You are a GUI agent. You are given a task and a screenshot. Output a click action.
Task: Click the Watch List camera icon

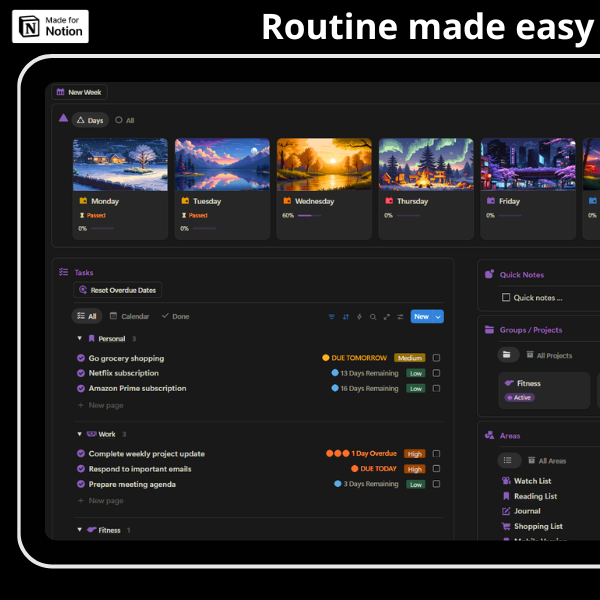[506, 481]
